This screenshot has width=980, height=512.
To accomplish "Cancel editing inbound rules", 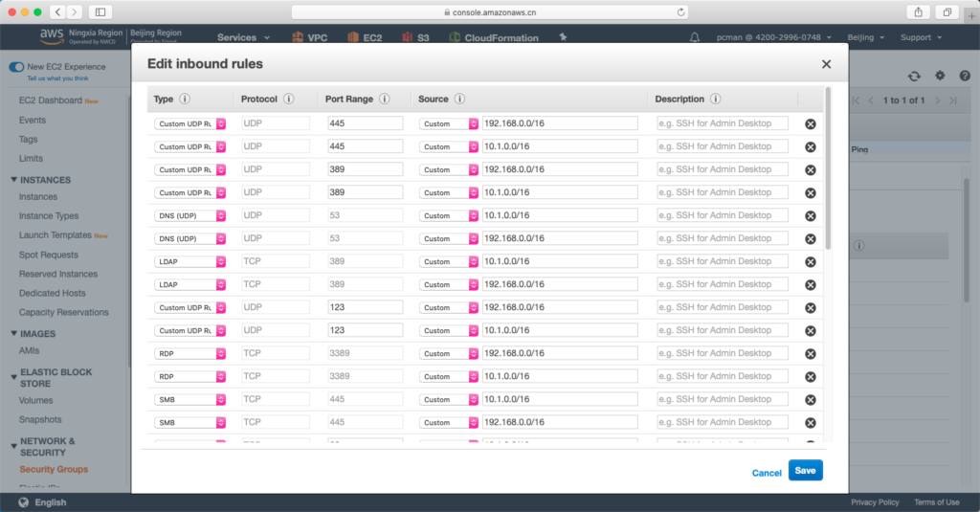I will coord(767,473).
